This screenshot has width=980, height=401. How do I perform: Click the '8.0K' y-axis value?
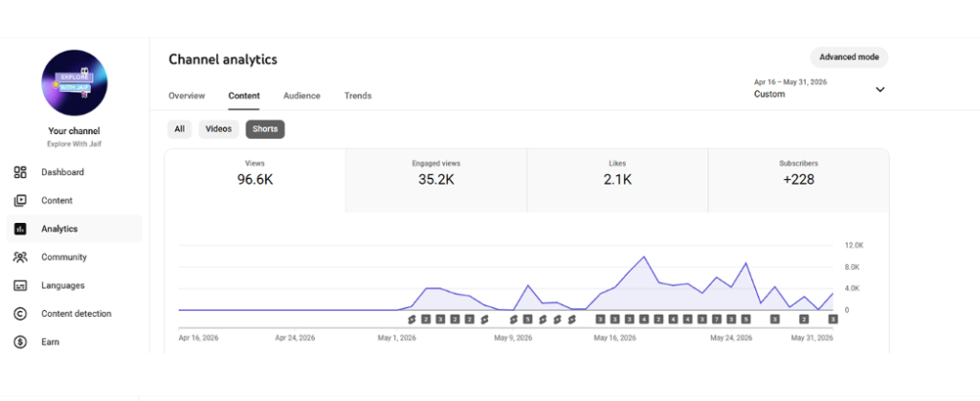[853, 267]
